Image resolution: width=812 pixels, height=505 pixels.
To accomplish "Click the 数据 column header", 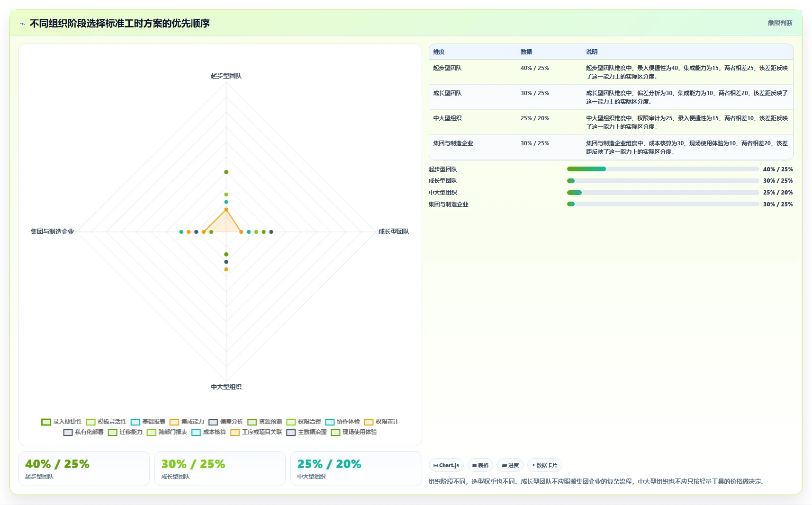I will [526, 52].
